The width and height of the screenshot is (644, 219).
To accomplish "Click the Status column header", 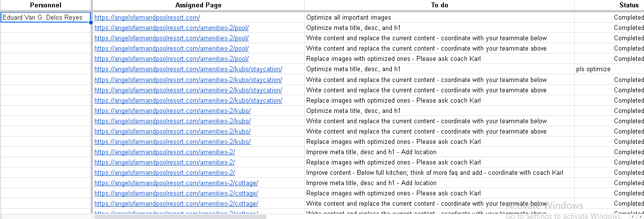I will point(629,5).
